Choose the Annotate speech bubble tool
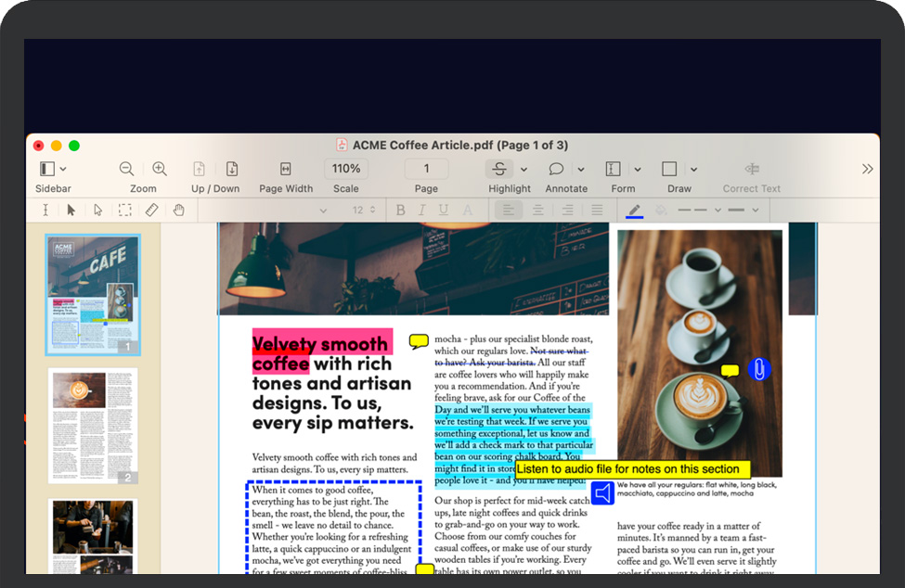905x588 pixels. coord(556,169)
